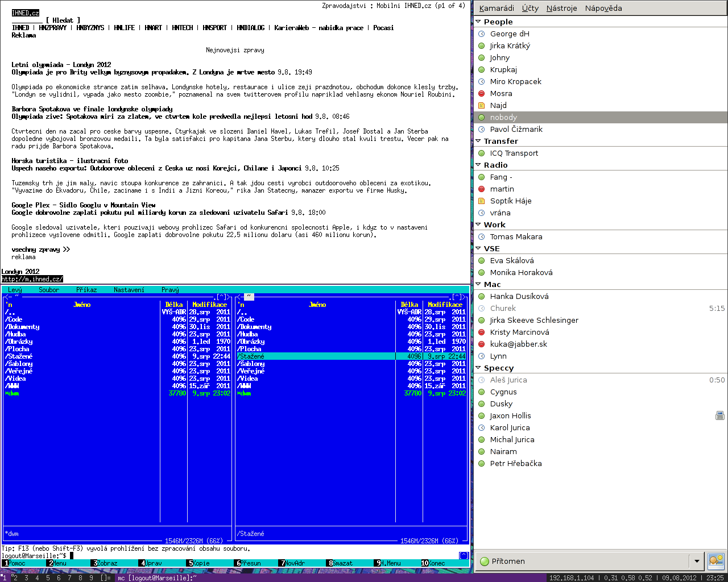Viewport: 728px width, 582px height.
Task: Follow the 'vsechny zpravy >>' link
Action: point(40,250)
